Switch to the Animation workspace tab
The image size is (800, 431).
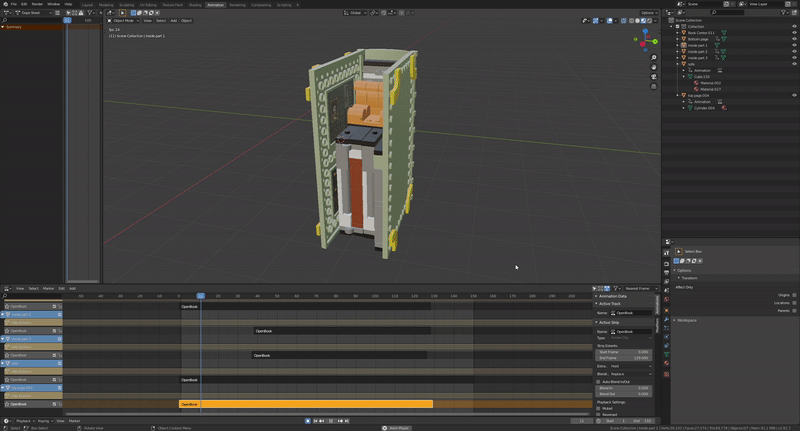[x=215, y=5]
